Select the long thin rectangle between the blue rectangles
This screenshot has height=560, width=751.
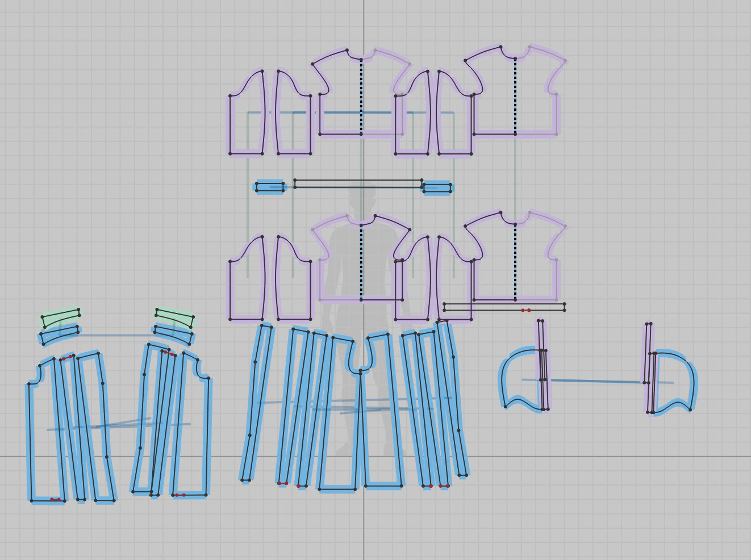358,183
